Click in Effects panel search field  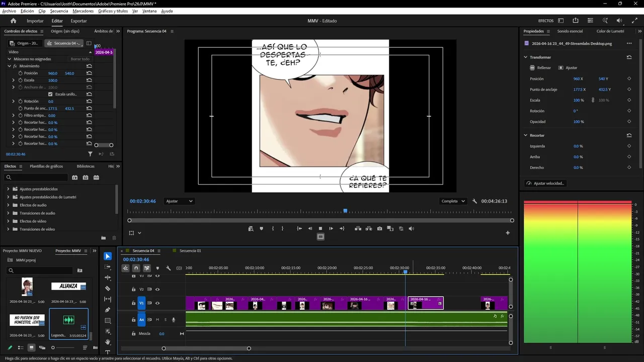pyautogui.click(x=36, y=177)
